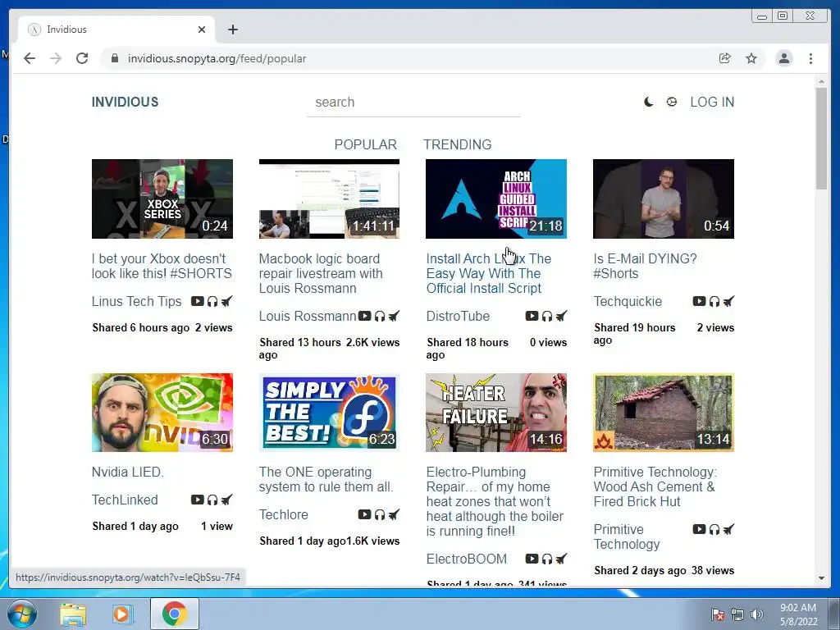
Task: Open audio mode for Louis Rossmann video
Action: [x=380, y=316]
